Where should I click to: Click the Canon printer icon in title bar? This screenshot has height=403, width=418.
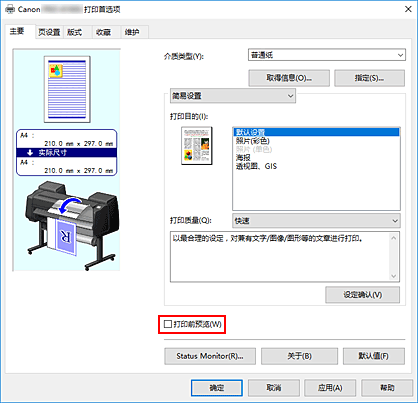click(x=10, y=9)
